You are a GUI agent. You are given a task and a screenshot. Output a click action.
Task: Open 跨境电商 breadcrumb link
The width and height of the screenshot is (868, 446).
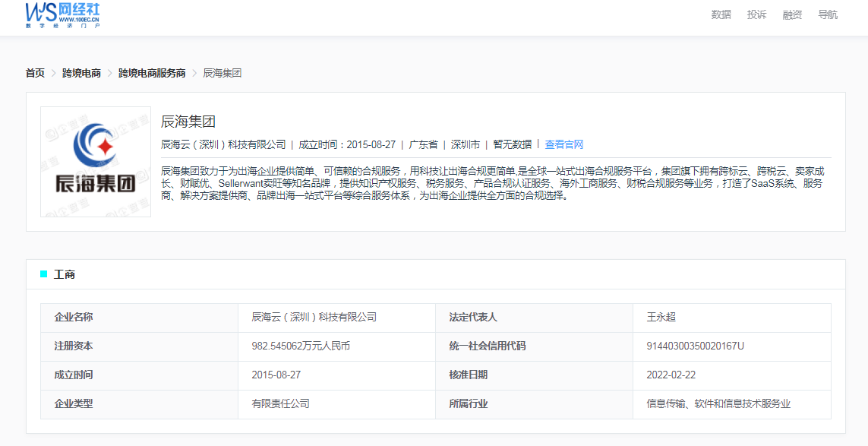click(81, 73)
